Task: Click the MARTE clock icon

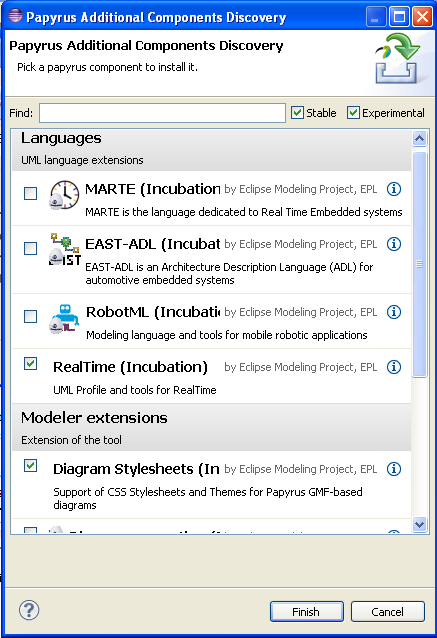Action: tap(64, 195)
